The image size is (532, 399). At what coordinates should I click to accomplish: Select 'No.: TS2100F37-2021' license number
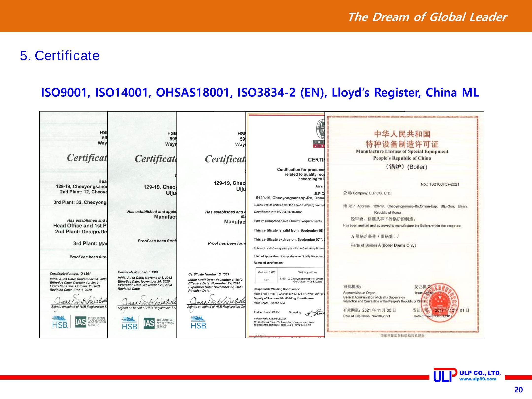440,184
